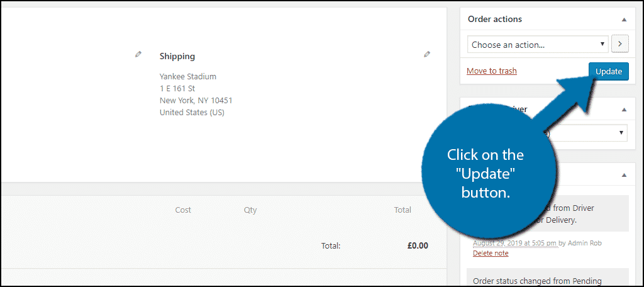Collapse the order notes panel triangle

coord(624,175)
